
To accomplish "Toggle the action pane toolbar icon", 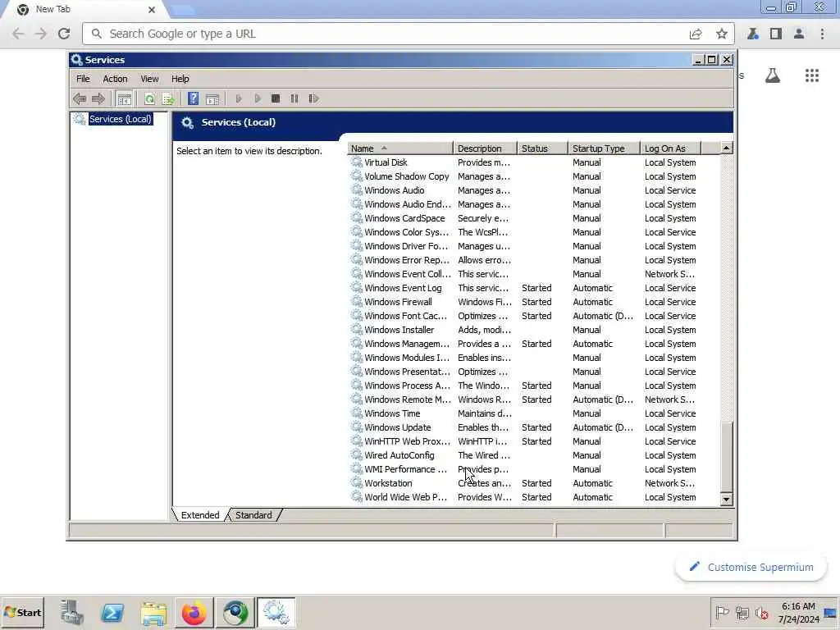I will pos(212,98).
